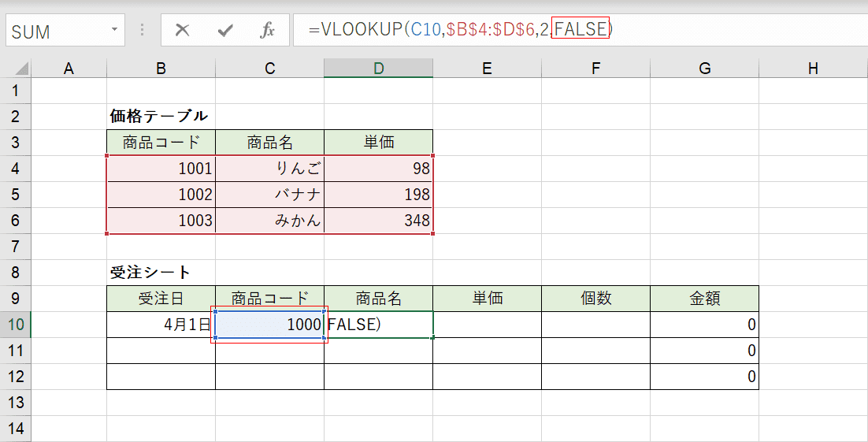Click the editing cell showing FALSE)

[x=379, y=325]
